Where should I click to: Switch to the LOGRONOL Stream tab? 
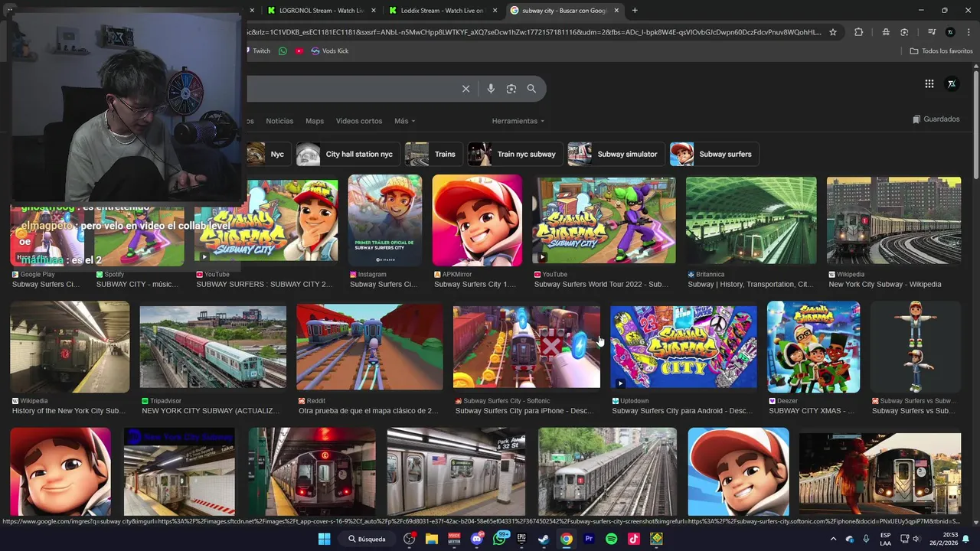click(x=320, y=11)
